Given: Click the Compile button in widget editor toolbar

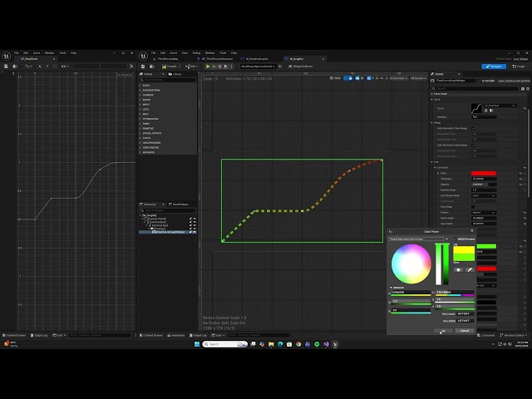Looking at the screenshot, I should pos(170,66).
